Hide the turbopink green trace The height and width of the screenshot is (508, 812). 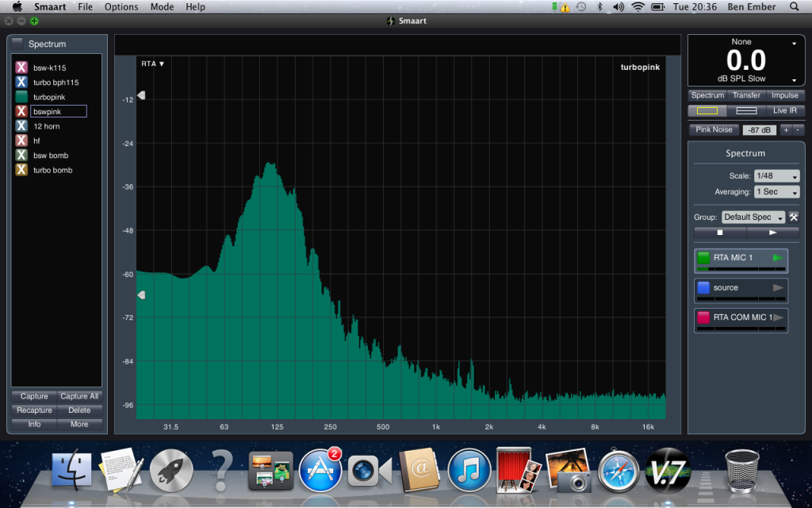click(21, 97)
